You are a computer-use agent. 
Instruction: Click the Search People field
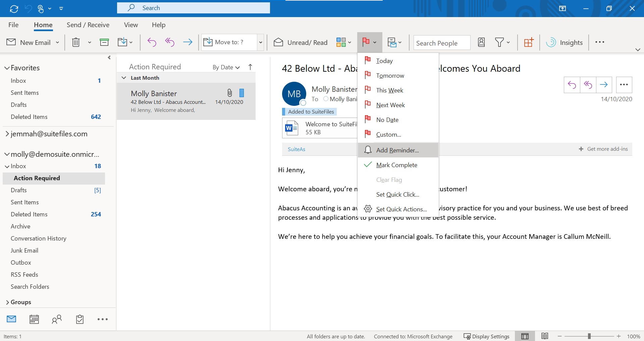[x=442, y=43]
